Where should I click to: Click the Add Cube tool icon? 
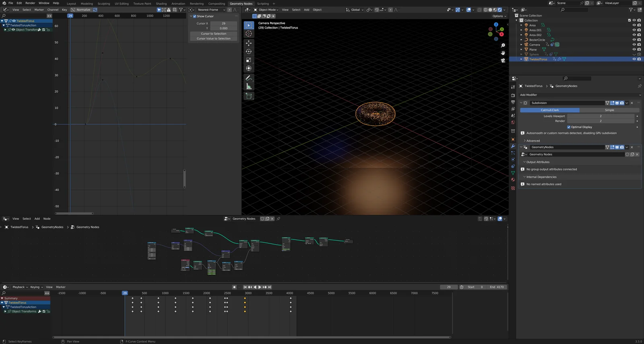249,96
